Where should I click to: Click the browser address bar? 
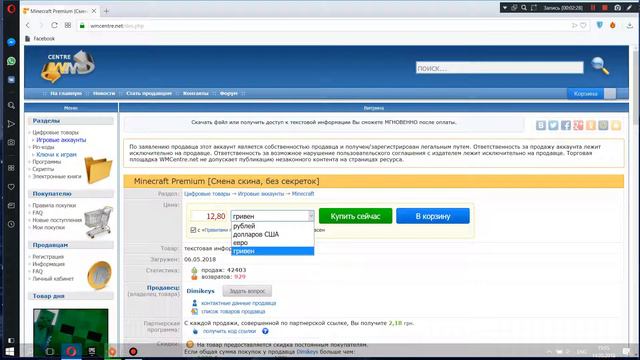tap(327, 25)
